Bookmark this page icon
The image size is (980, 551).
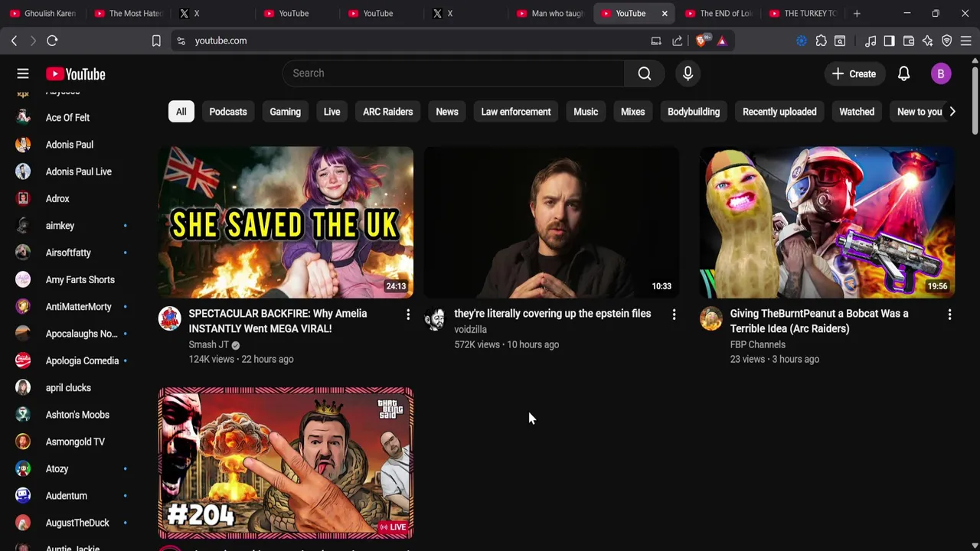156,41
